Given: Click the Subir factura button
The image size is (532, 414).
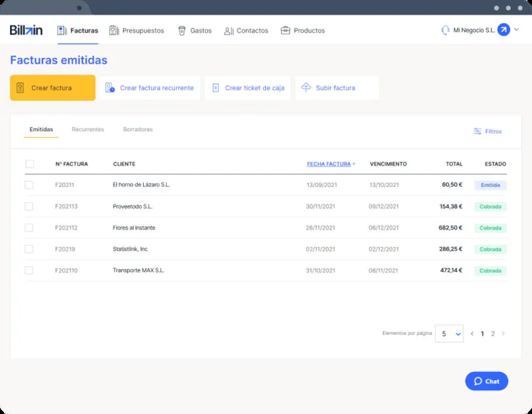Looking at the screenshot, I should 337,88.
